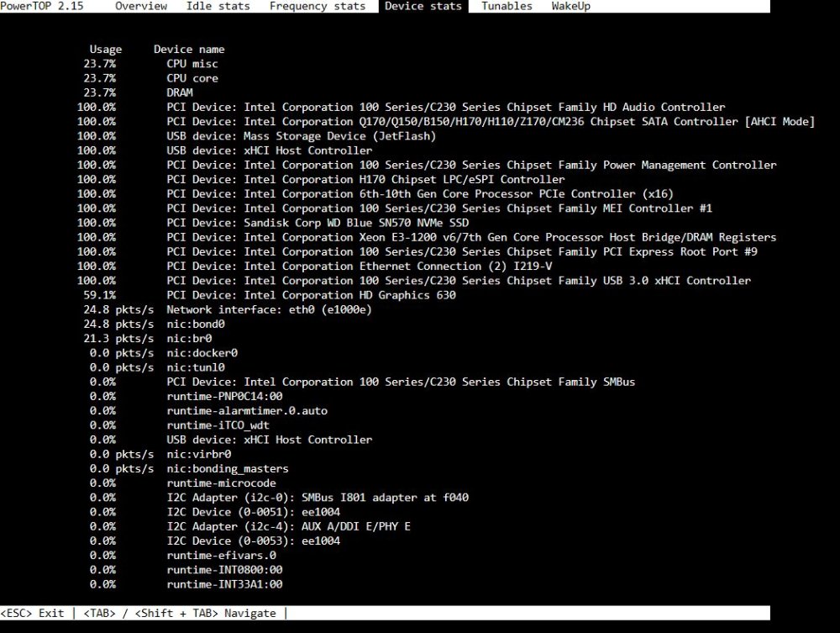Screen dimensions: 840x633
Task: Select the CPU misc row
Action: 150,64
